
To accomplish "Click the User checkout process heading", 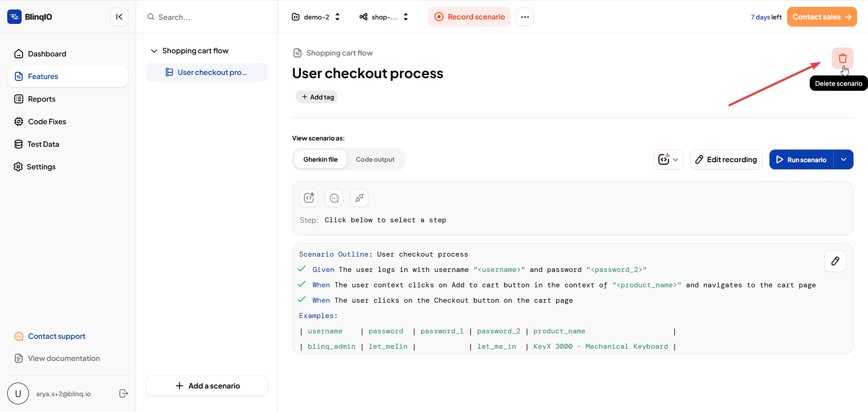I will (x=368, y=73).
